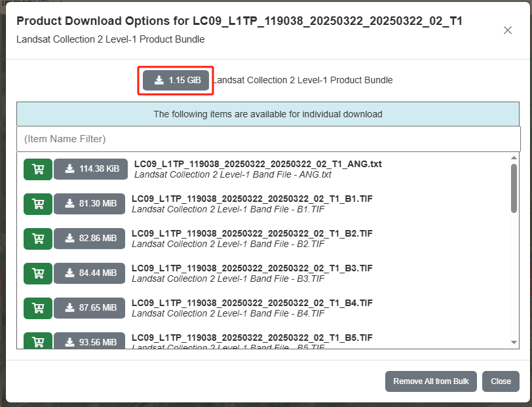The width and height of the screenshot is (532, 407).
Task: Add B4.TIF band to bulk cart
Action: click(38, 308)
